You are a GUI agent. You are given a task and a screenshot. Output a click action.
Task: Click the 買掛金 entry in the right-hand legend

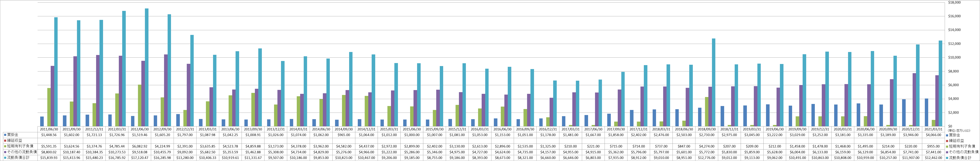953,135
